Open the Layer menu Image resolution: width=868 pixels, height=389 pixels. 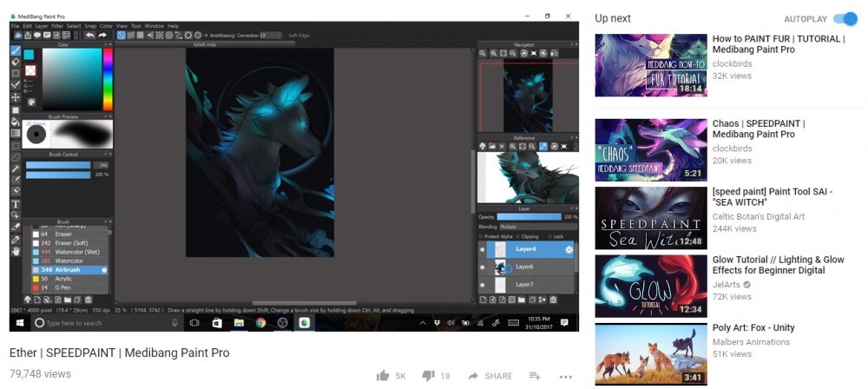pos(42,26)
